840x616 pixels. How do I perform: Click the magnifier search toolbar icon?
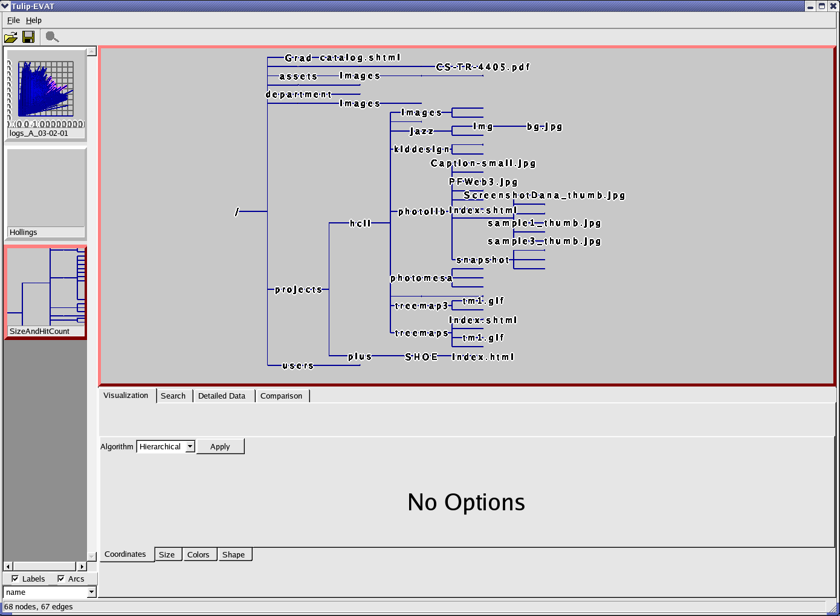[x=52, y=37]
